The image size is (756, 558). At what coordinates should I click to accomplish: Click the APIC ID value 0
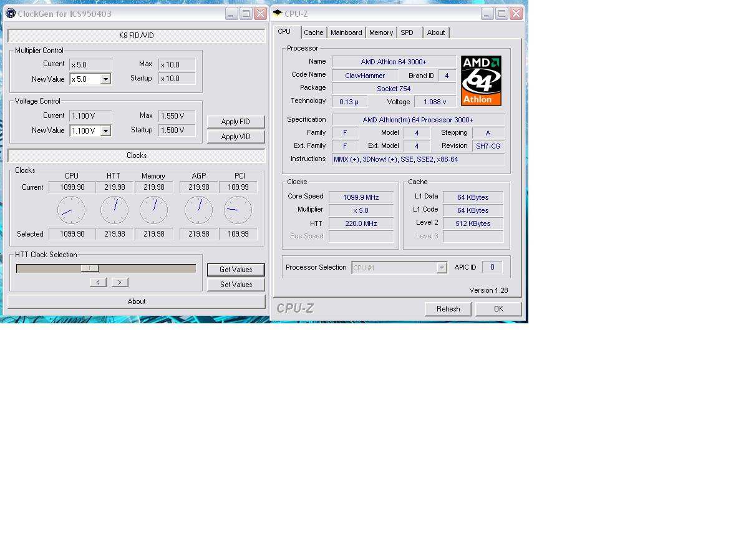[x=492, y=267]
